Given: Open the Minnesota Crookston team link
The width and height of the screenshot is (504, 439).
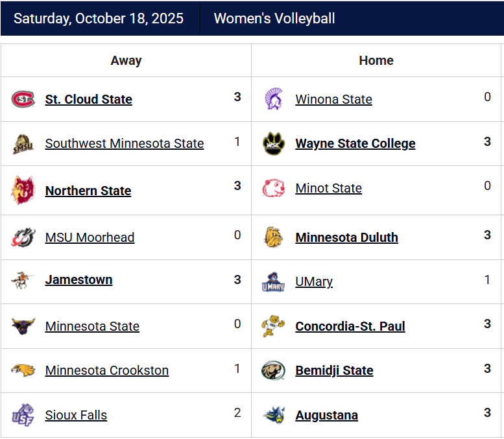Looking at the screenshot, I should 107,370.
